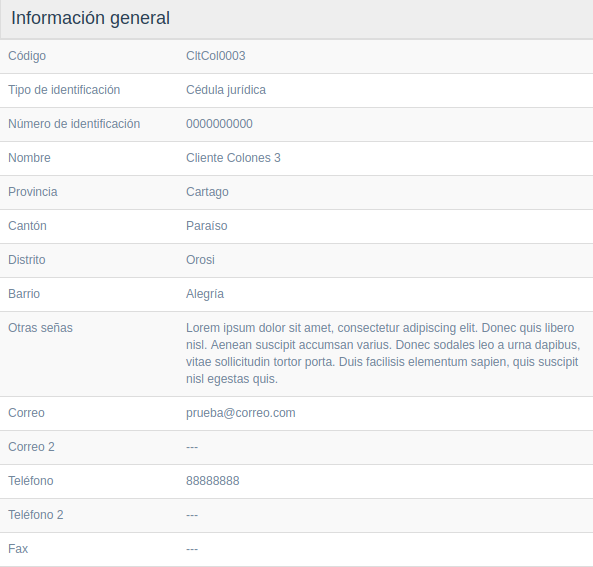Select the province value 'Cartago'

point(207,192)
